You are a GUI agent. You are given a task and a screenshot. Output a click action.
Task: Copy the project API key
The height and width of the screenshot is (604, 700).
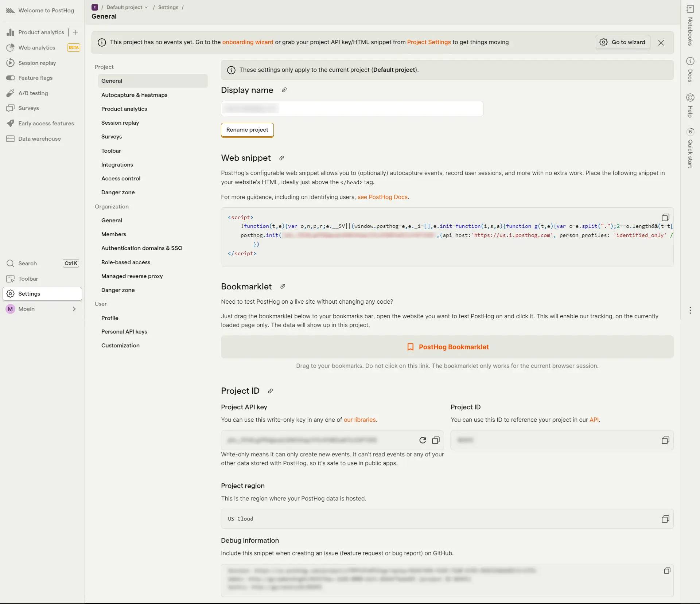(436, 440)
